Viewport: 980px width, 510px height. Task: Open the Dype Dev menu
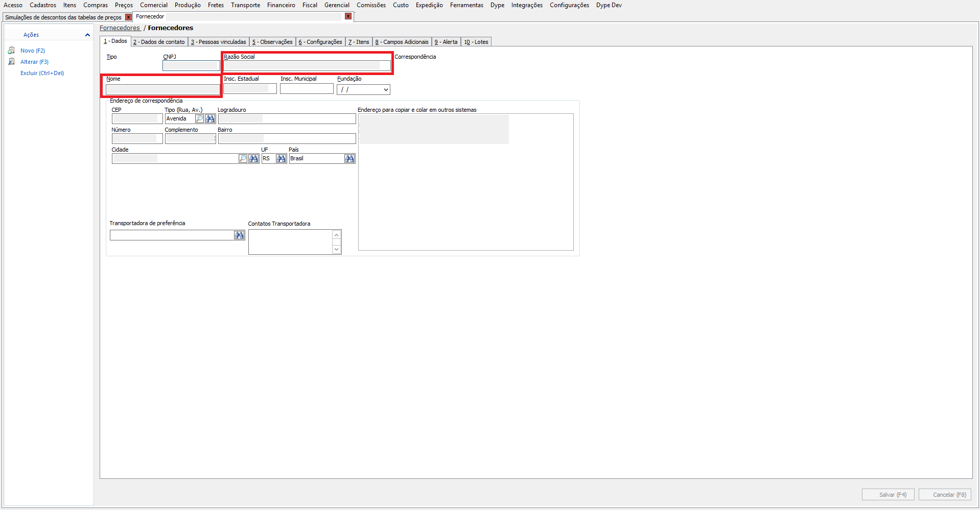coord(609,5)
